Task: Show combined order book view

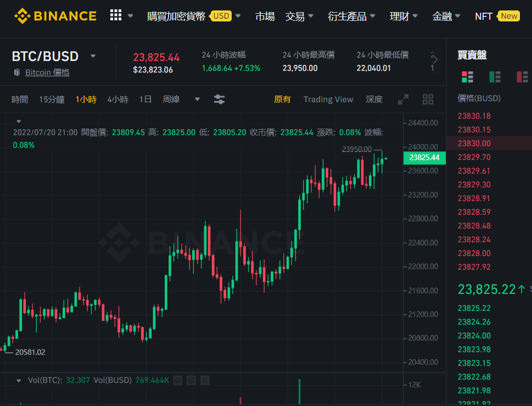Action: (468, 77)
